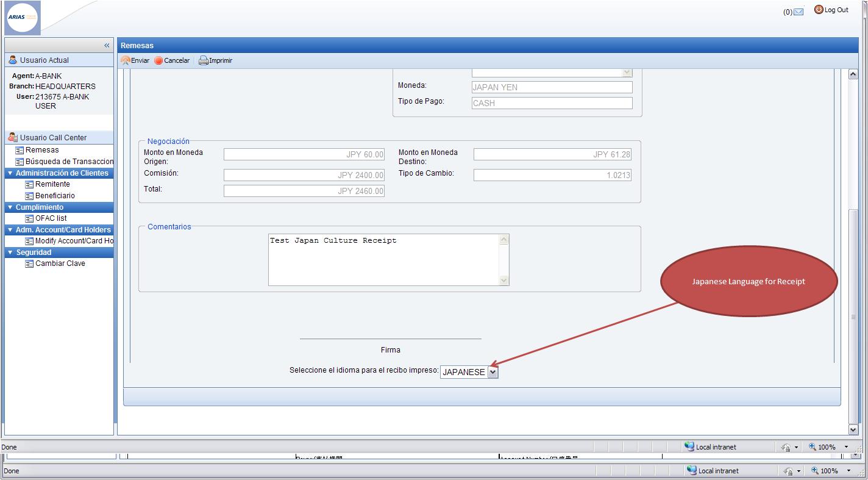Click the Usuario Actual panel header
This screenshot has width=868, height=480.
59,60
